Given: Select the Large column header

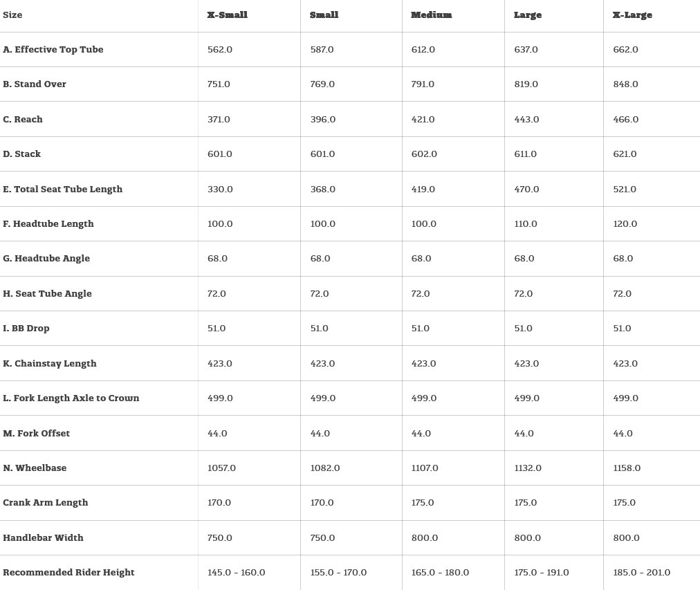Looking at the screenshot, I should pyautogui.click(x=528, y=15).
